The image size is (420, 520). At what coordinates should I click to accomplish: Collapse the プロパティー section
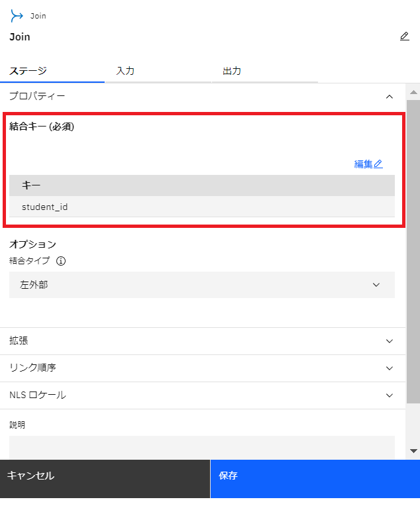[x=390, y=97]
